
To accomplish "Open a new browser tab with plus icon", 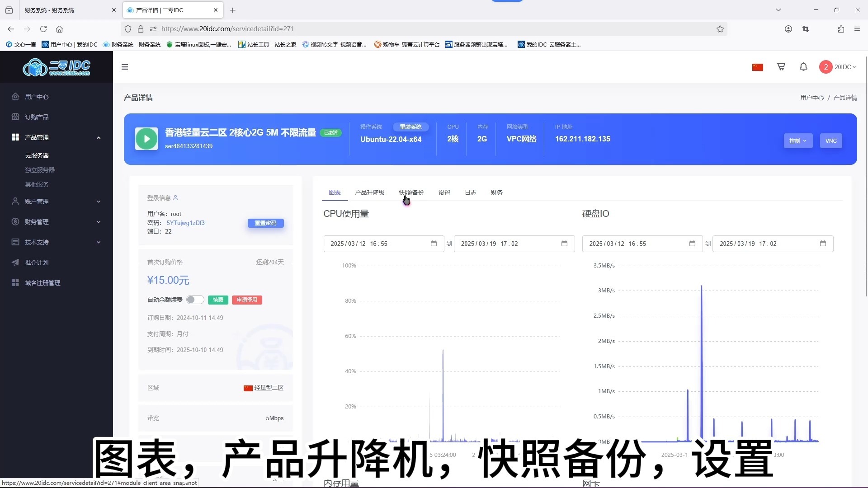I will (233, 10).
